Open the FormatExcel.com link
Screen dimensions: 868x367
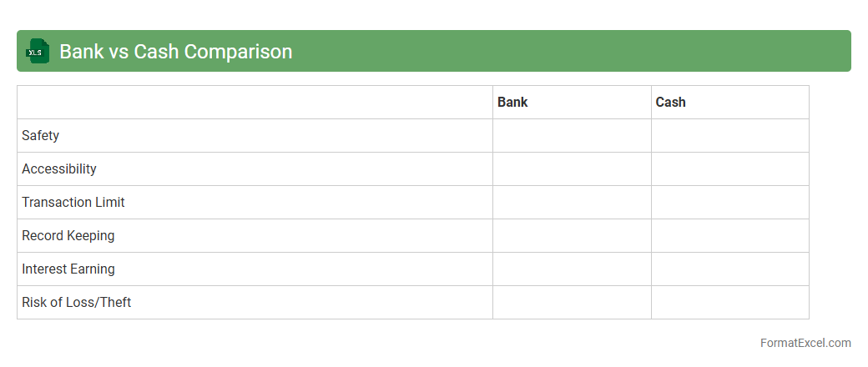(x=805, y=343)
